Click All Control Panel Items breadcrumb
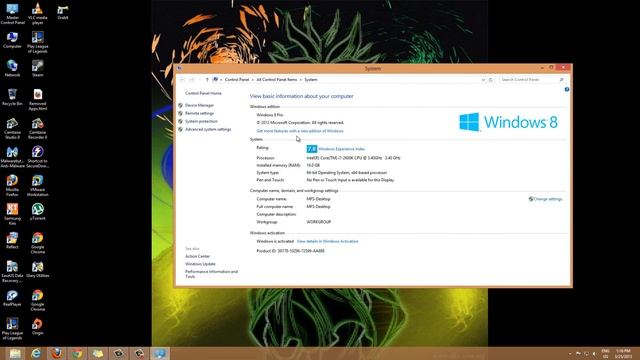Viewport: 640px width, 360px height. coord(277,80)
